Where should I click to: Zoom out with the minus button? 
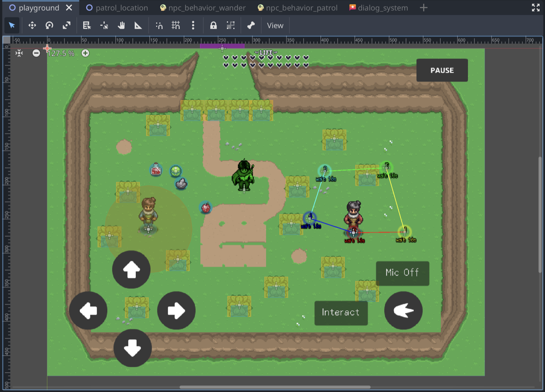[36, 53]
